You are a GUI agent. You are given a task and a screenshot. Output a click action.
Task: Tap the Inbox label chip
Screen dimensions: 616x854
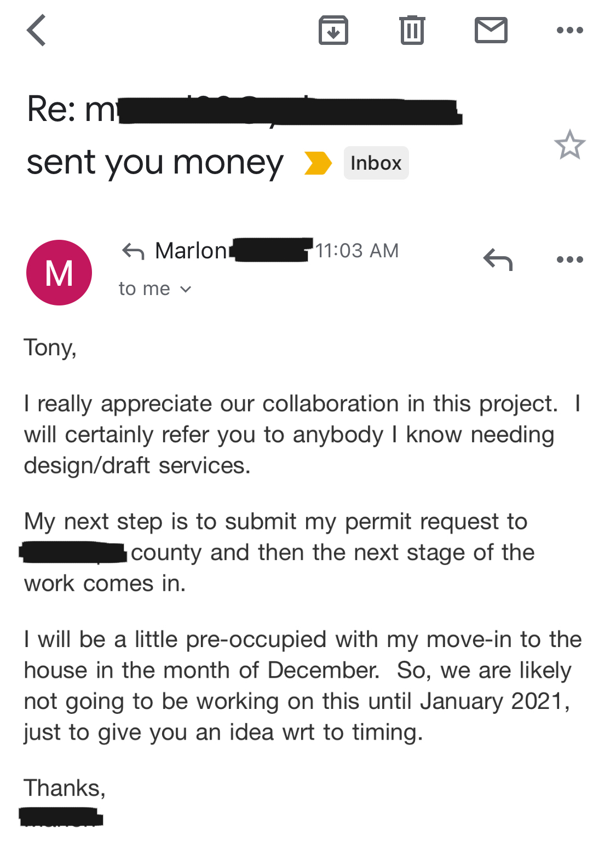pos(376,163)
